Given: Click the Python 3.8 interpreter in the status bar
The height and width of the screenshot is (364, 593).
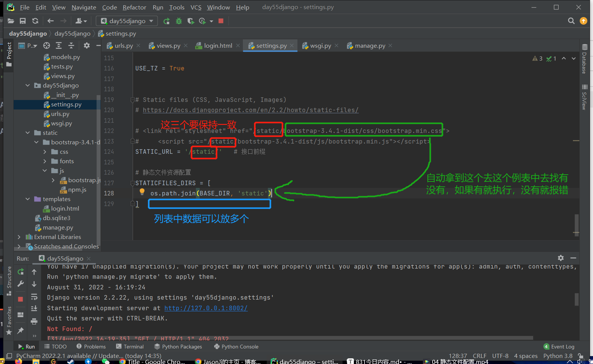Looking at the screenshot, I should coord(558,356).
